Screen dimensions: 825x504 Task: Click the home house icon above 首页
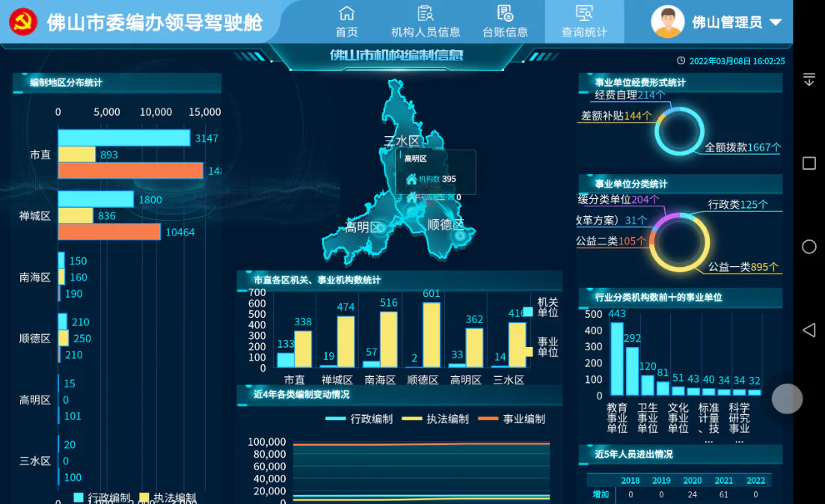pyautogui.click(x=346, y=13)
